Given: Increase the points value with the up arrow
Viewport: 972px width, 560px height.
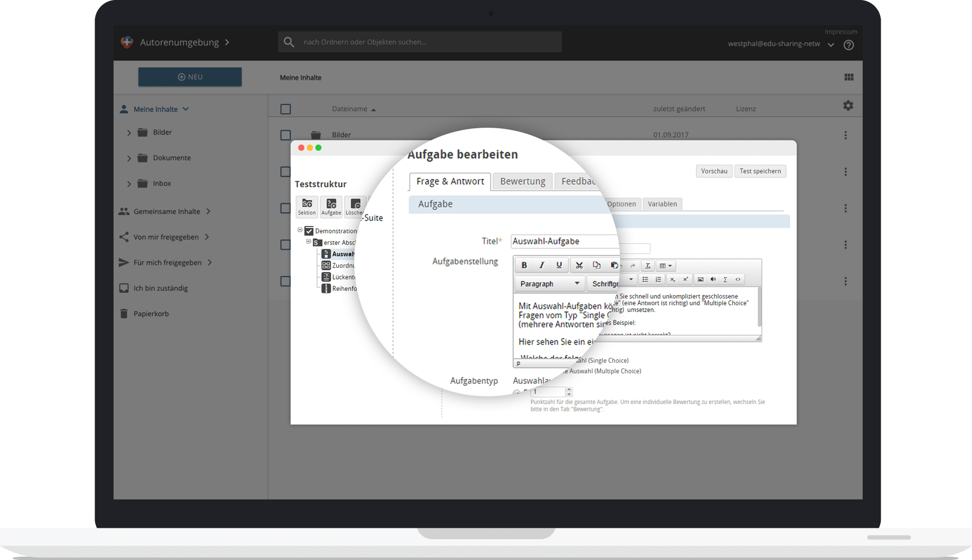Looking at the screenshot, I should 569,389.
